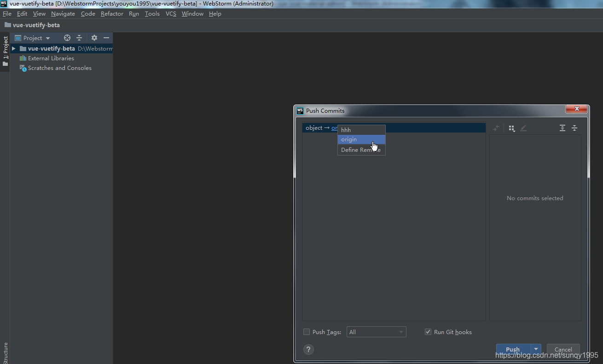
Task: Open the Code menu
Action: point(88,14)
